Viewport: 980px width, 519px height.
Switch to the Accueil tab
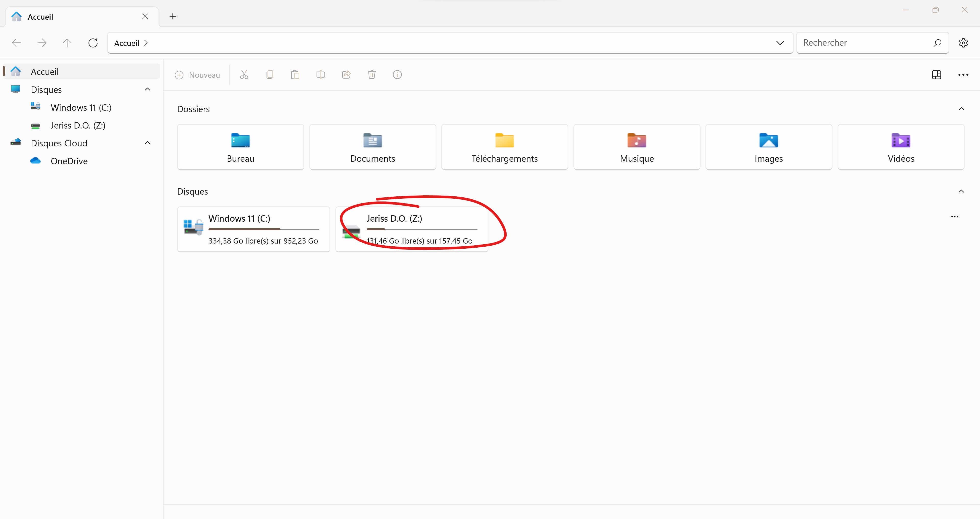point(41,16)
